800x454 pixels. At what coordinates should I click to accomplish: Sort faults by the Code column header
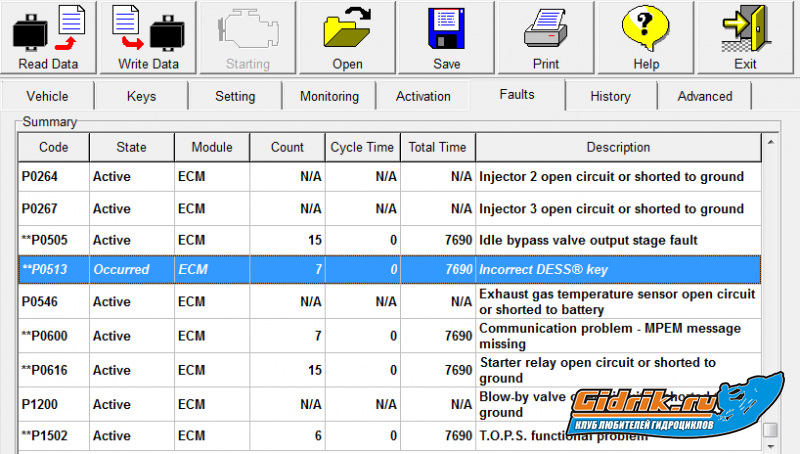[53, 147]
